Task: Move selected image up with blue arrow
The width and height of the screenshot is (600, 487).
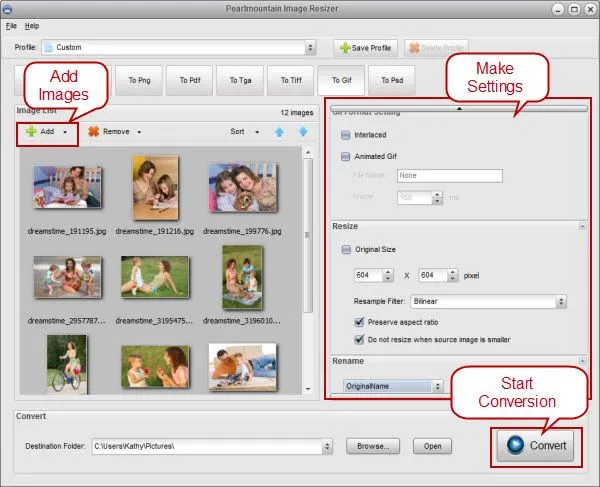Action: (279, 132)
